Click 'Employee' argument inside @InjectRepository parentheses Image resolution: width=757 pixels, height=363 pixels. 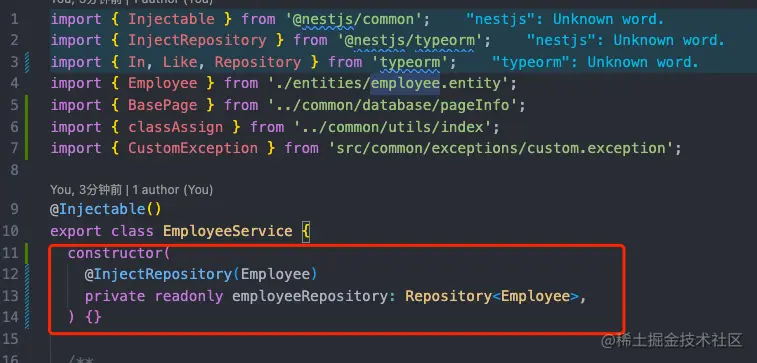275,274
